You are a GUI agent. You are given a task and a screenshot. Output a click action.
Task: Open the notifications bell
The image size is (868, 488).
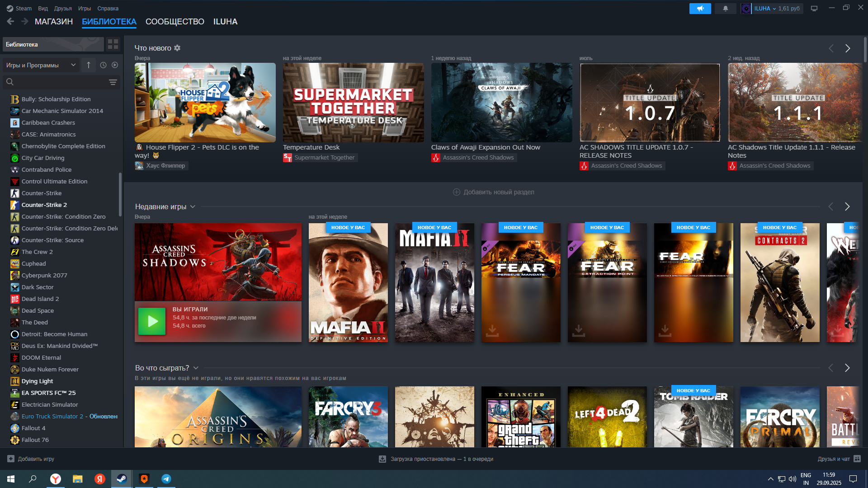[726, 9]
